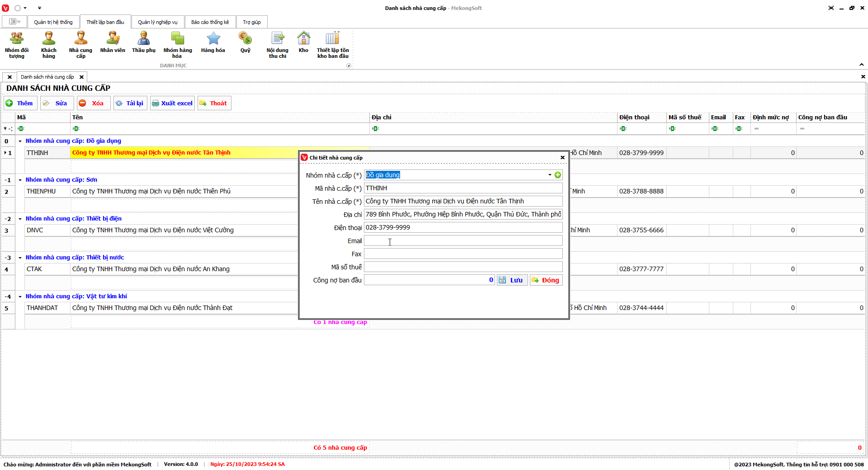Click the Mã nhà c.cấp field TTHINH
Viewport: 868px width, 470px height.
tap(463, 188)
